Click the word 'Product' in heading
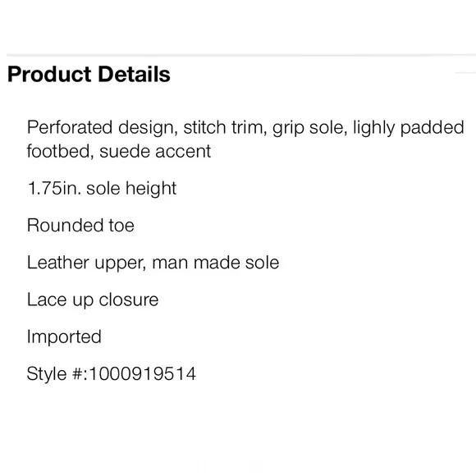Screen dimensions: 476x476 (x=49, y=74)
